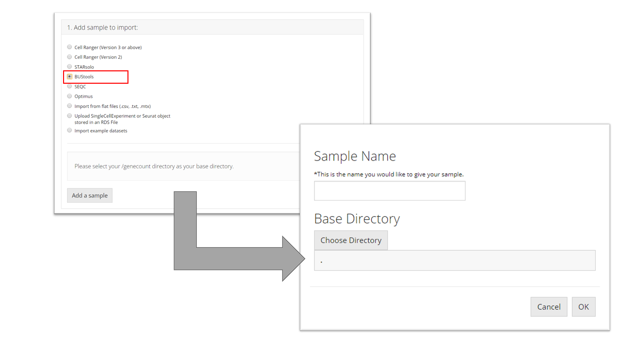Click the gray arrow pointing to the dialog
Screen dimensions: 644x343
(235, 259)
